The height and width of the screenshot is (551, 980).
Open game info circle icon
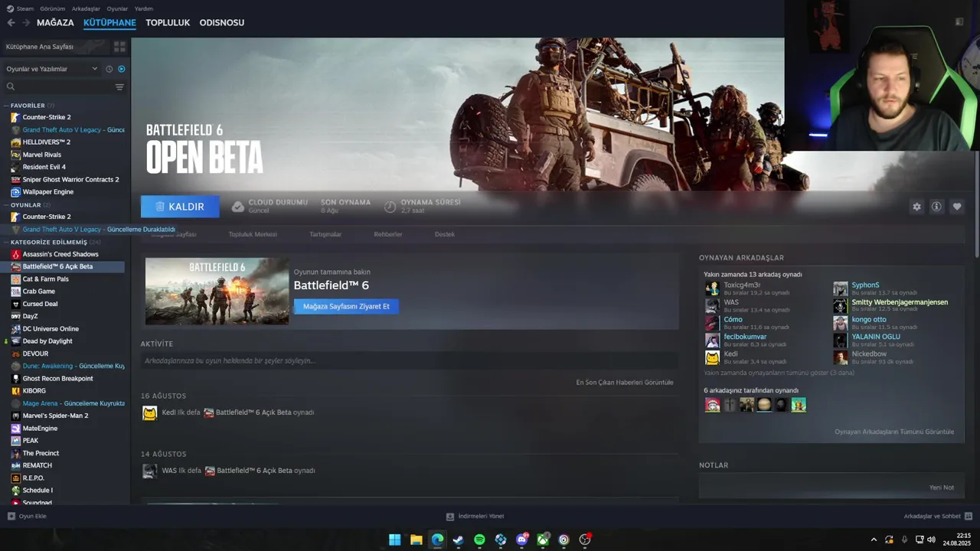pos(936,207)
